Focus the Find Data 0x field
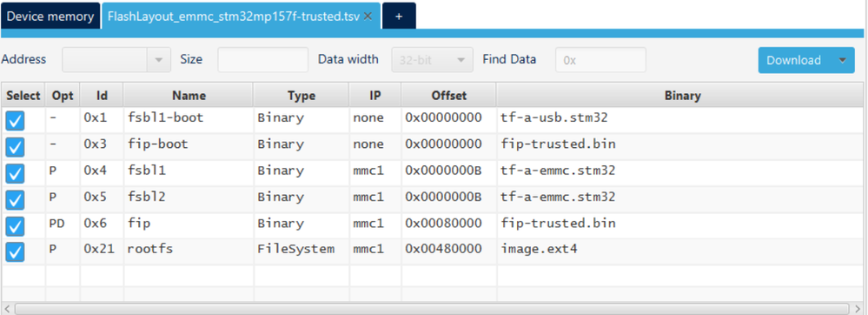 600,60
